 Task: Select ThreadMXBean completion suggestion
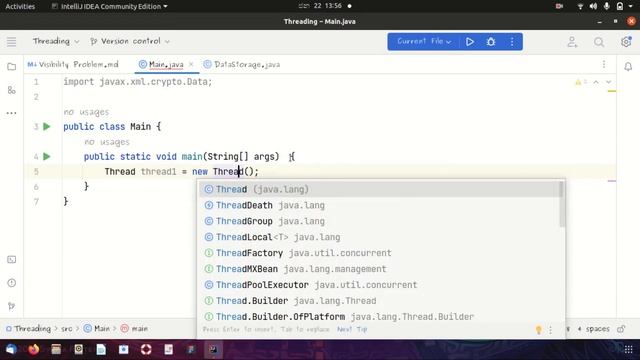(380, 269)
